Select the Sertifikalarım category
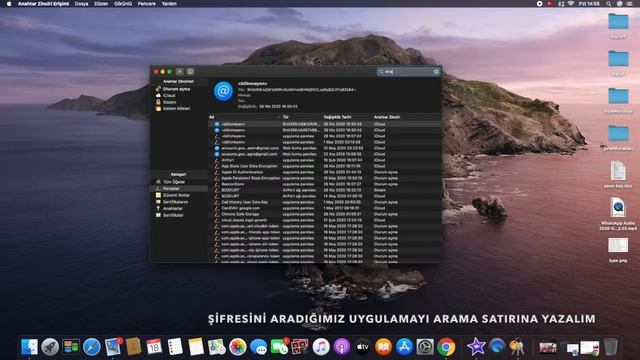640x360 pixels. pyautogui.click(x=175, y=202)
